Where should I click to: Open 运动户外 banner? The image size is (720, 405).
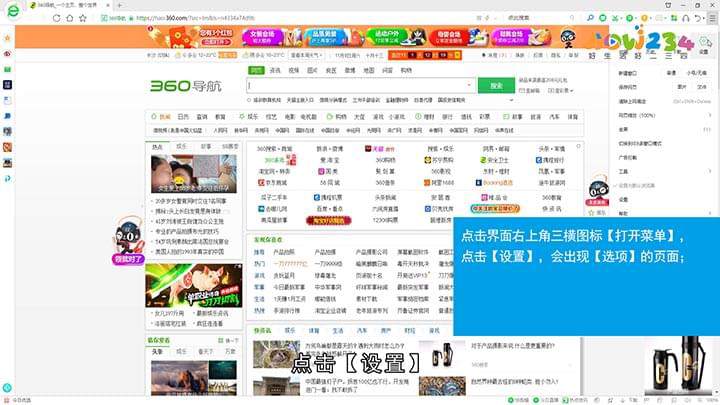pyautogui.click(x=395, y=37)
